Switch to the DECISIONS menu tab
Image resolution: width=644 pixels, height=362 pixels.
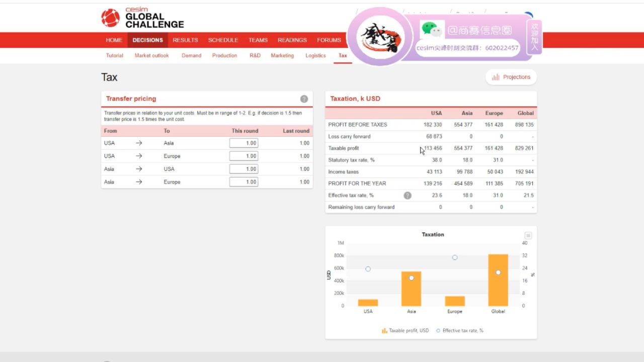point(147,40)
